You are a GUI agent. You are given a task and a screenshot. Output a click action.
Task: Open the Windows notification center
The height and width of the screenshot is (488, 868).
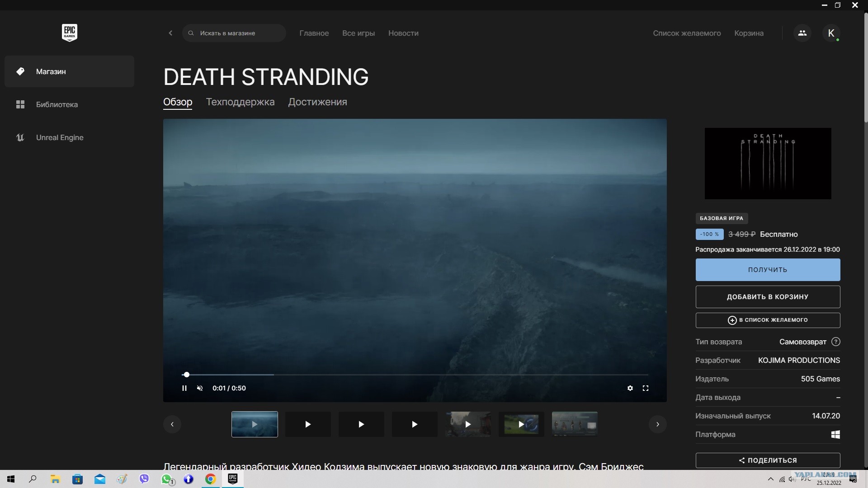coord(853,479)
